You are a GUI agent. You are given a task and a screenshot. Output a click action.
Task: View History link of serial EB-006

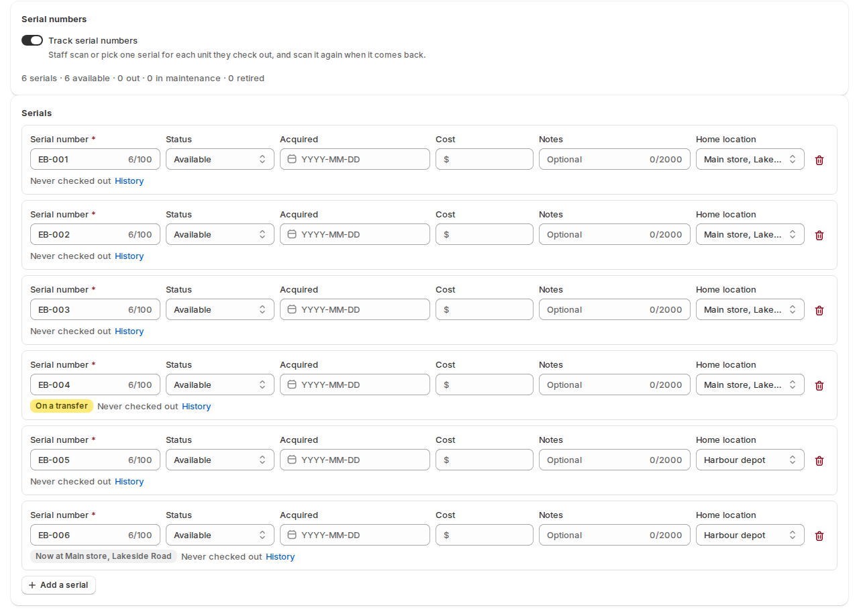pos(280,557)
